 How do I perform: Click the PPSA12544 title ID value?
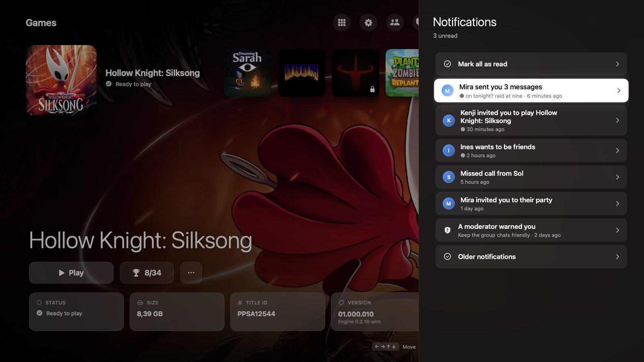point(256,314)
